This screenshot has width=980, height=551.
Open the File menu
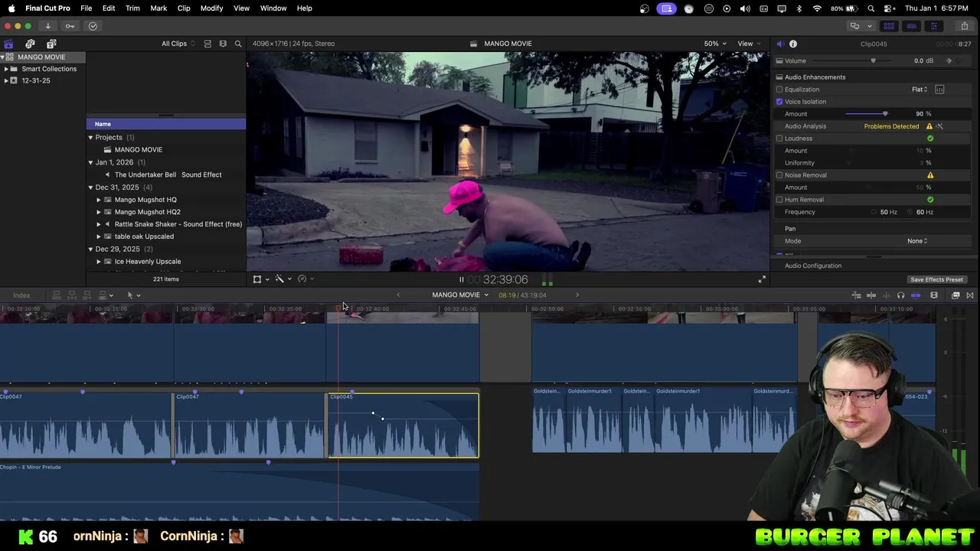[87, 8]
